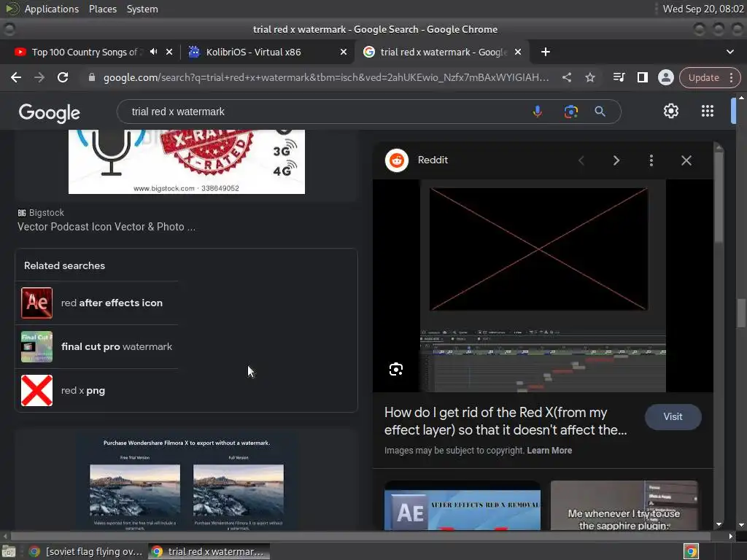747x560 pixels.
Task: Click the Visit button
Action: [x=673, y=416]
